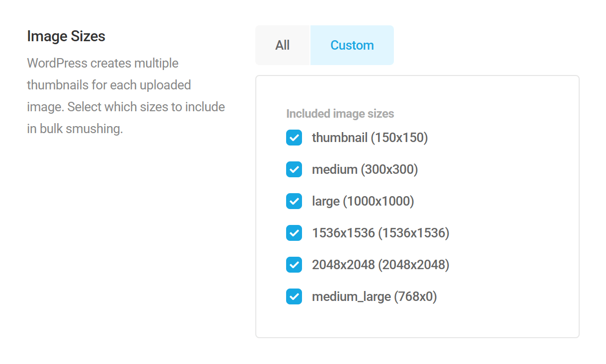The image size is (606, 364).
Task: Switch to the All image sizes tab
Action: tap(283, 45)
